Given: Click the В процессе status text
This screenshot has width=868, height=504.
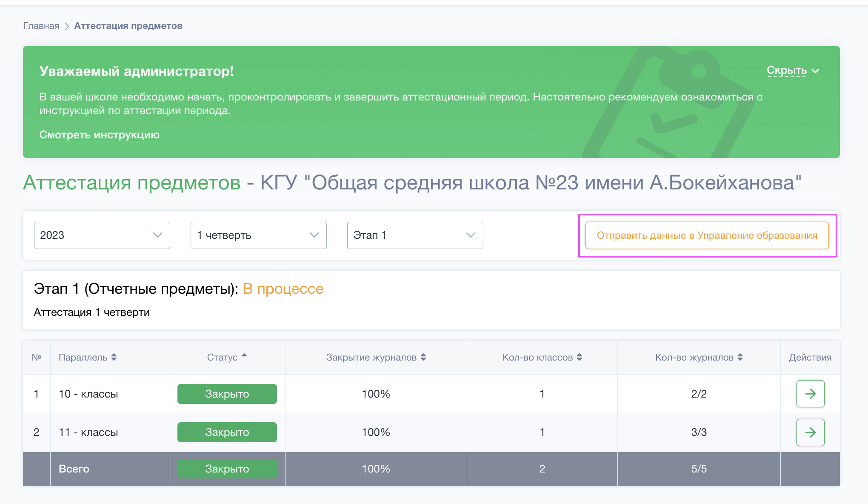Looking at the screenshot, I should [x=283, y=289].
